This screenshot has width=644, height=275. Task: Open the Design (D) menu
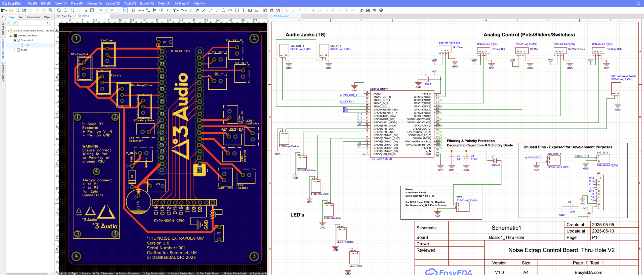(x=94, y=4)
